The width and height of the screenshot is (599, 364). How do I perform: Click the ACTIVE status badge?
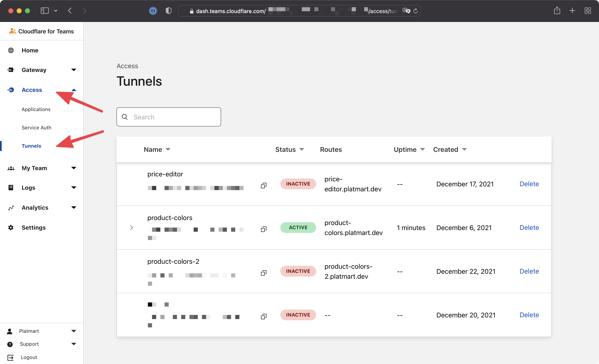298,227
